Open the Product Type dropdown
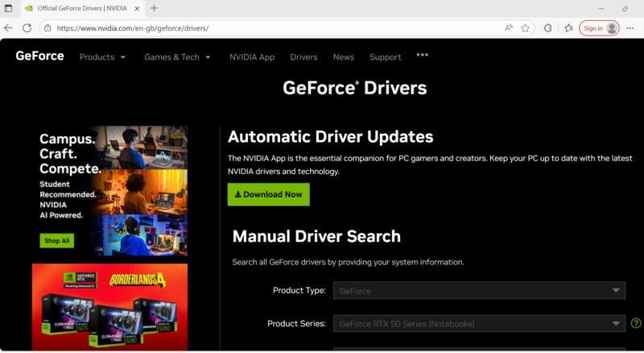 tap(479, 290)
